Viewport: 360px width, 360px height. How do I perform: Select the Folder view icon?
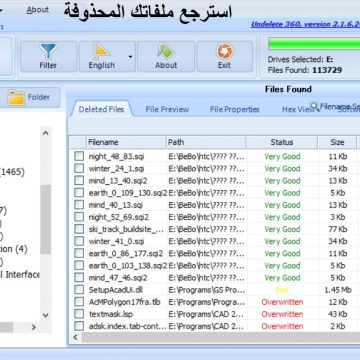click(16, 97)
